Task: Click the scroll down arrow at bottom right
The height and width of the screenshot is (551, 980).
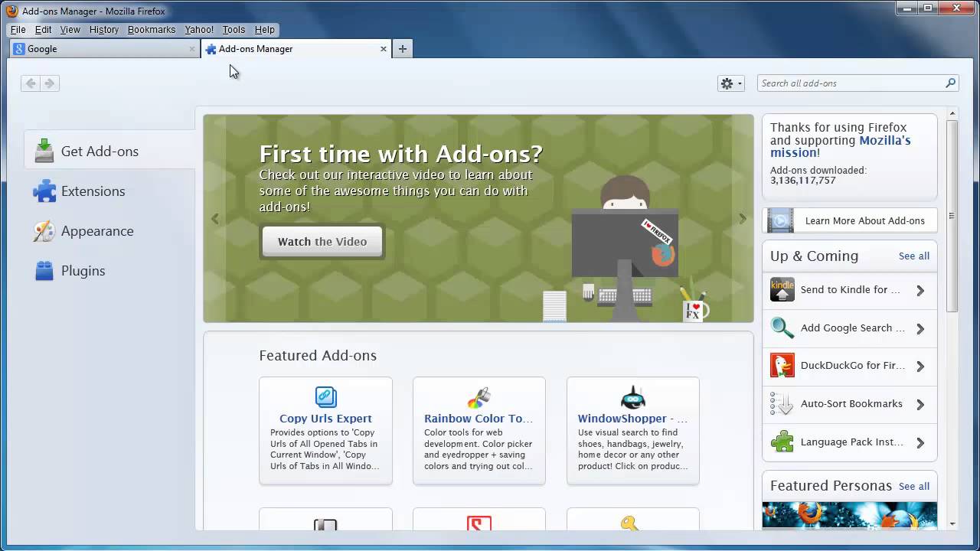Action: (x=952, y=524)
